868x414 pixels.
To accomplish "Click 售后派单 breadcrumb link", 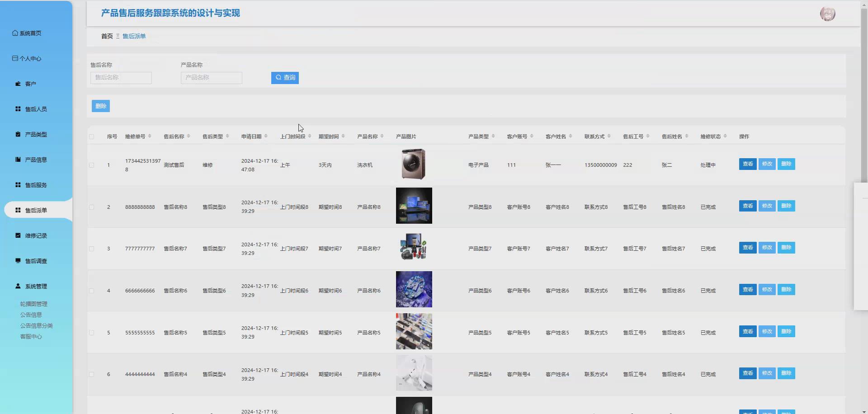I will (x=134, y=36).
